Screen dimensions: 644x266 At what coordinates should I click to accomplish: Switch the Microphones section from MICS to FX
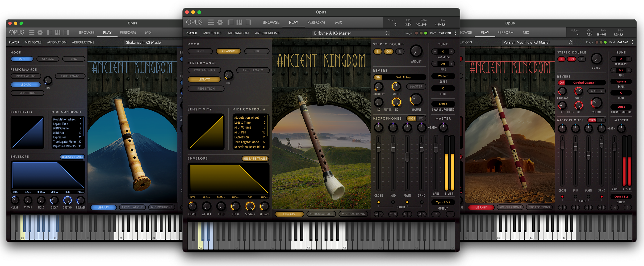click(x=422, y=119)
